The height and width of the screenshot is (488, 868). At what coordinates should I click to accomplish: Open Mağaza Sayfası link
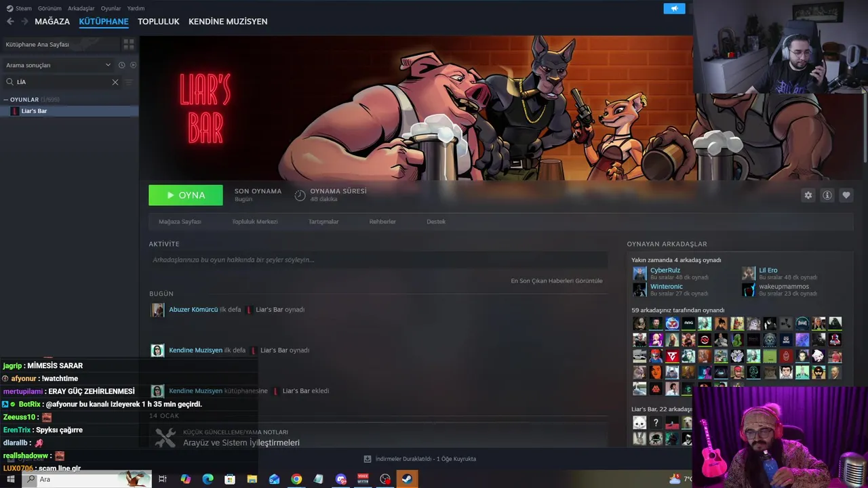[180, 222]
